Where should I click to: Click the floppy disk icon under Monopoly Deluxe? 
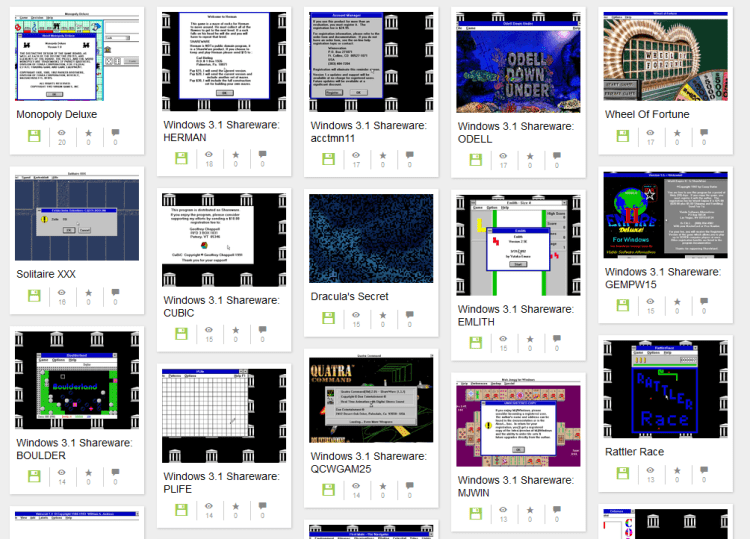tap(34, 136)
